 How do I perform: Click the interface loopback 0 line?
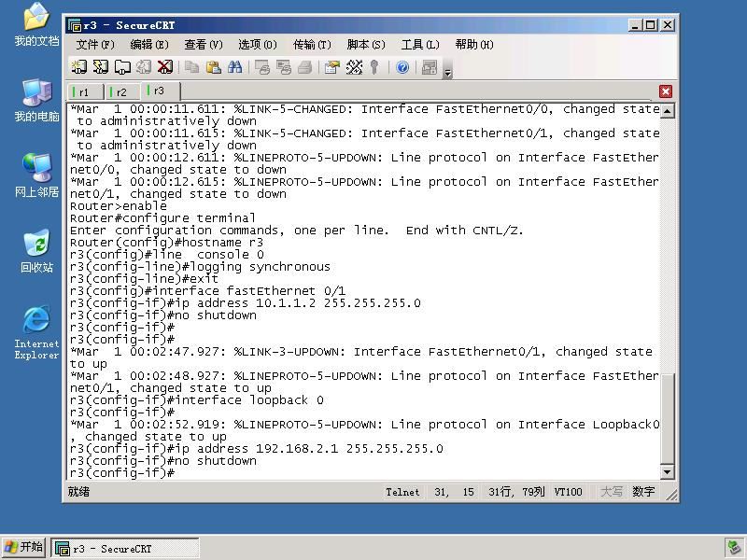click(x=197, y=400)
